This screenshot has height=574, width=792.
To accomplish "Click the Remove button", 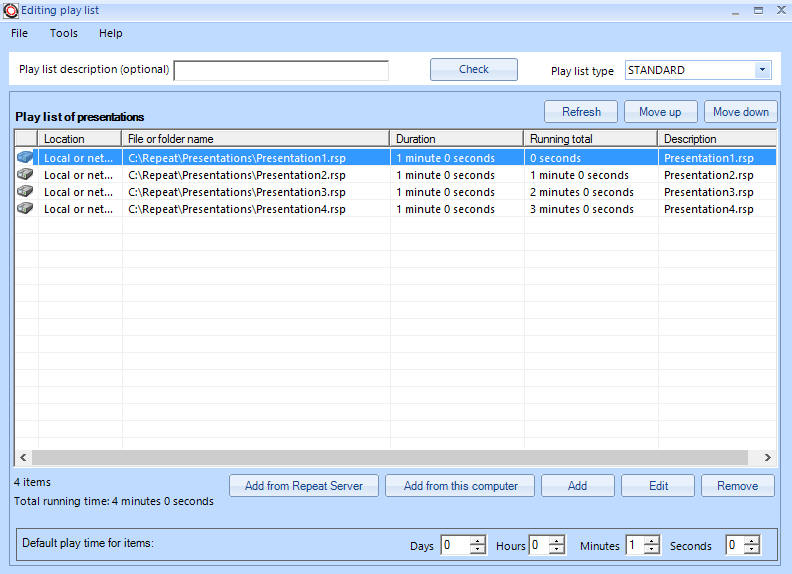I will [737, 486].
